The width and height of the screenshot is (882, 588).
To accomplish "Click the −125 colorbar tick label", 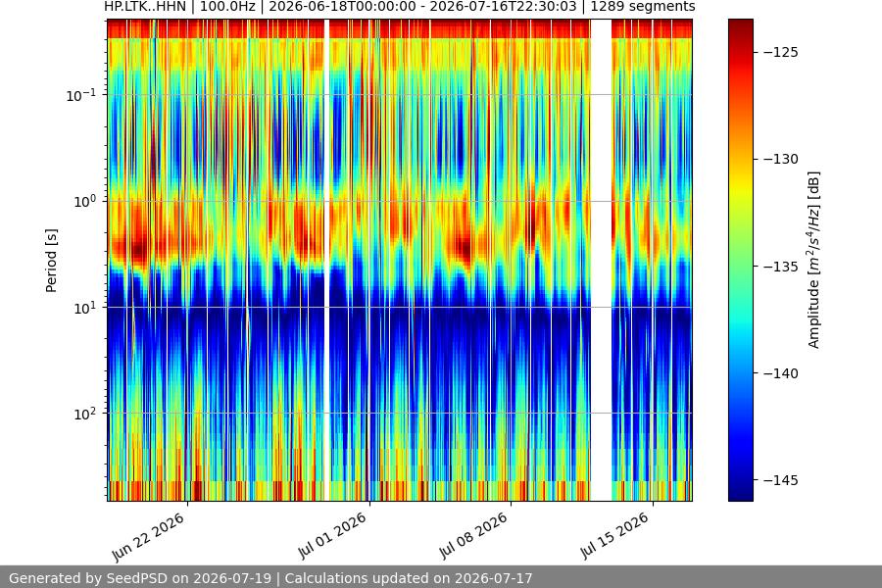I will (781, 52).
